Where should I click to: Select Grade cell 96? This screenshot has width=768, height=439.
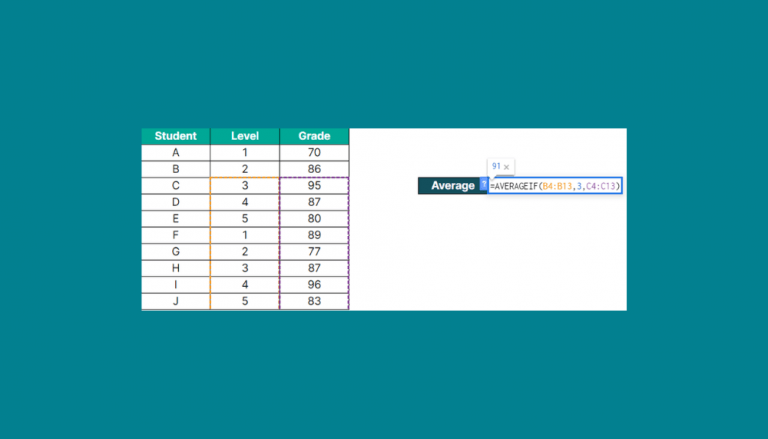tap(314, 285)
